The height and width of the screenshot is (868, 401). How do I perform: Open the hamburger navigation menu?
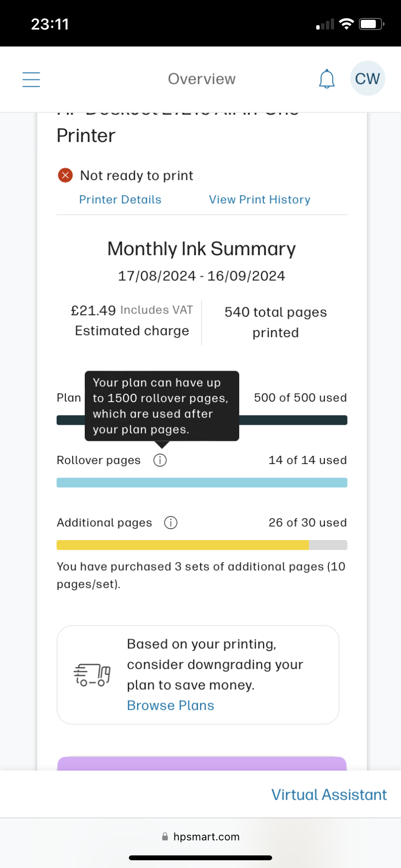[31, 79]
